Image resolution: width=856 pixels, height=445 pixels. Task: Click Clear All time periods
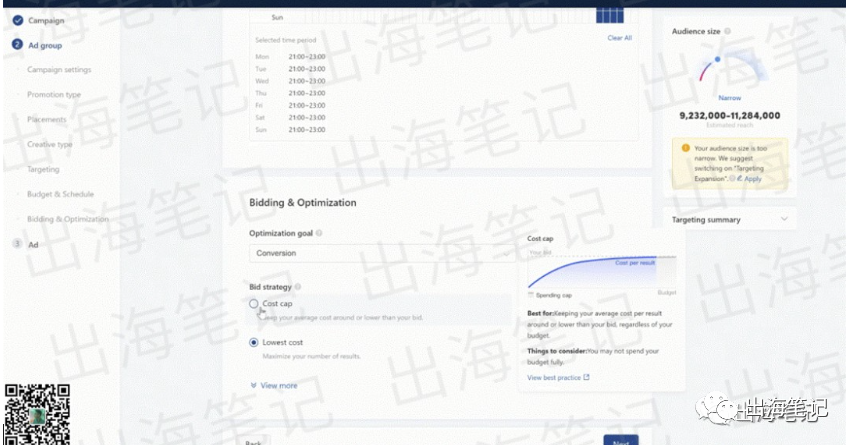pyautogui.click(x=619, y=38)
